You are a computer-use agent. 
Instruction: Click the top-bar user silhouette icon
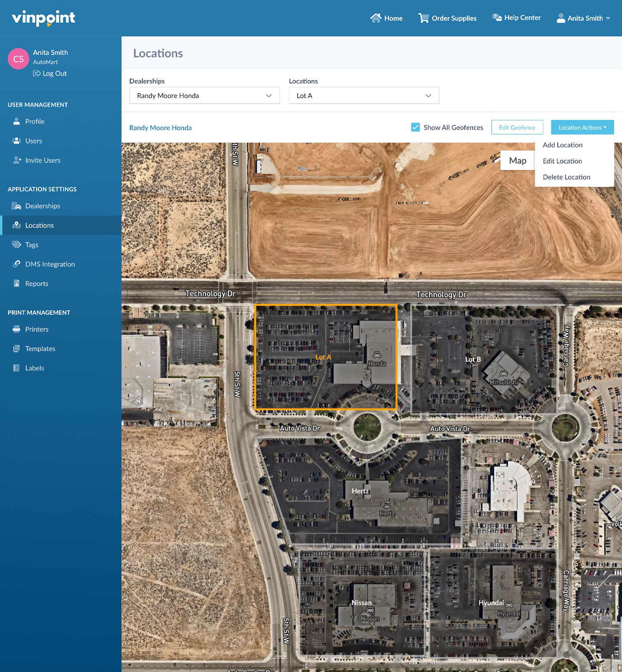561,18
